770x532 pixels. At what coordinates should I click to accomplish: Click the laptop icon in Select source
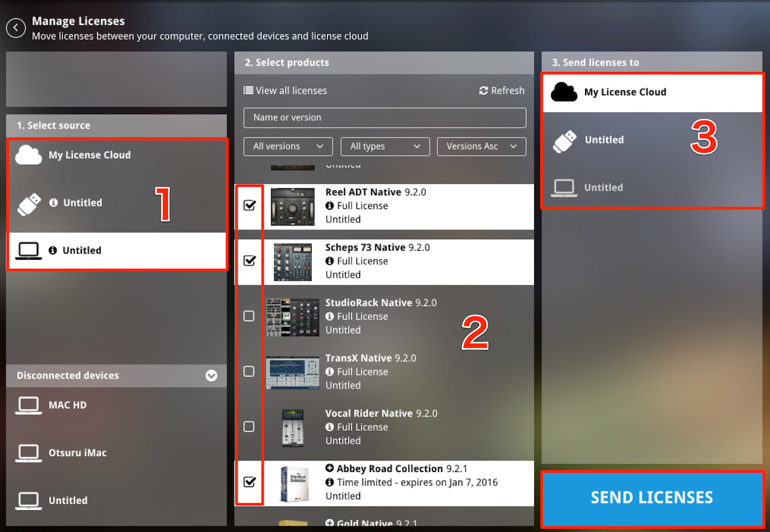[28, 251]
